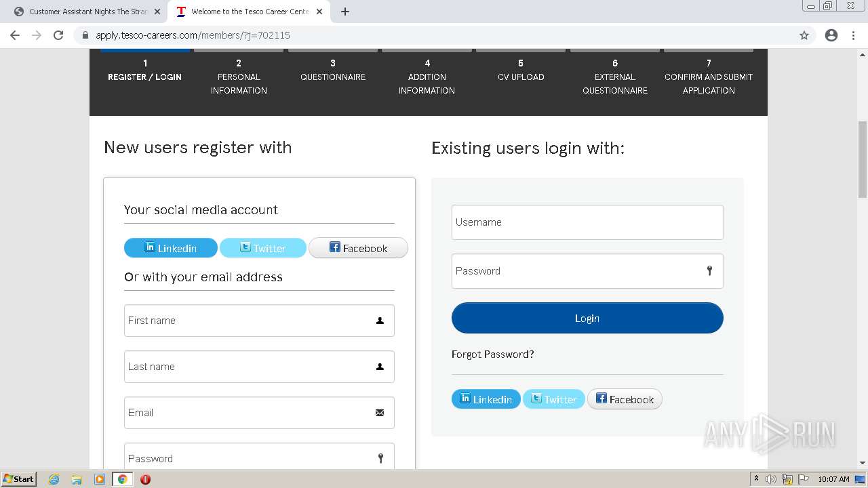
Task: Click the envelope icon in Email field
Action: [x=380, y=413]
